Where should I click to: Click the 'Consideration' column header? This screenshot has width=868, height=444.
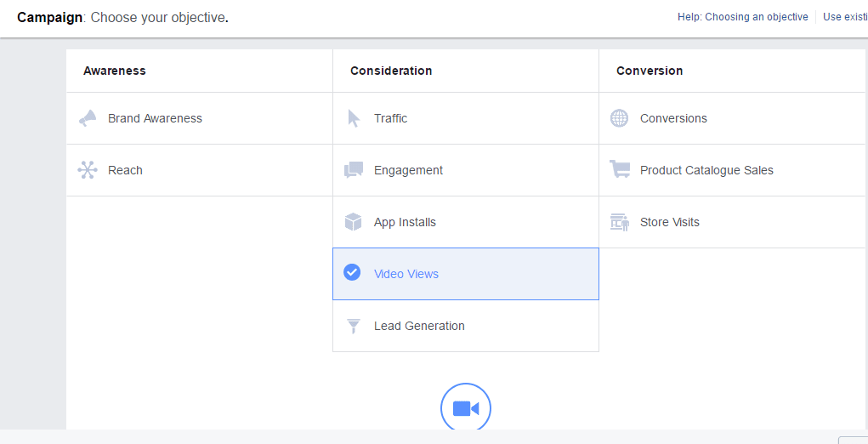(391, 71)
